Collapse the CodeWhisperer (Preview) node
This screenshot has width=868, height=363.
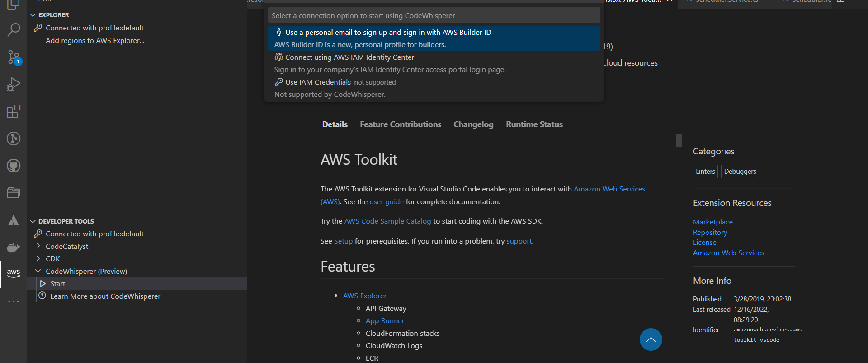click(38, 271)
